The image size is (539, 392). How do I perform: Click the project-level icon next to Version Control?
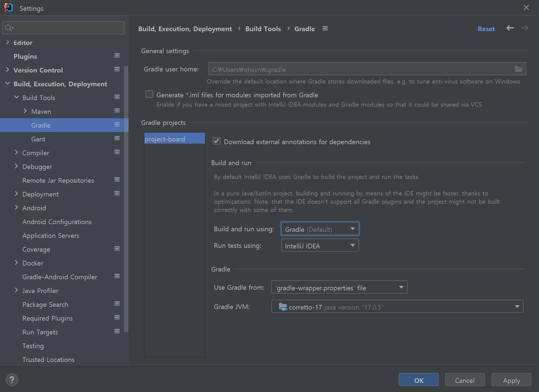click(117, 69)
